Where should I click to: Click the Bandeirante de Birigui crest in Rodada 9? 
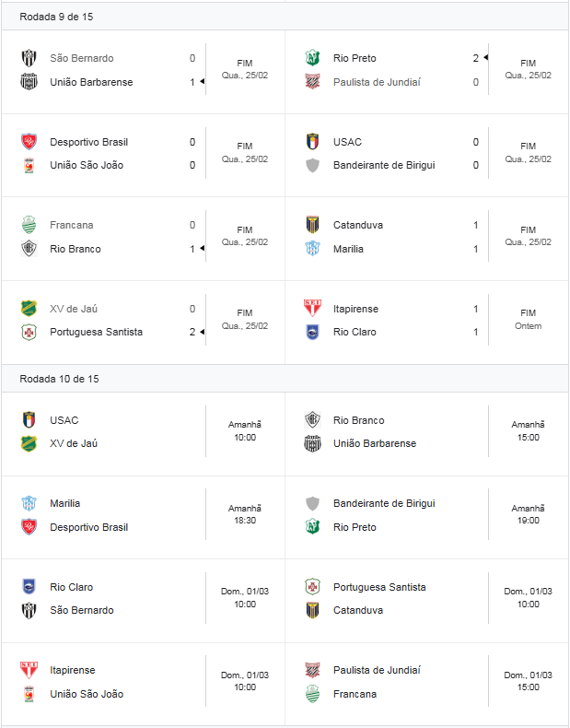pos(312,165)
